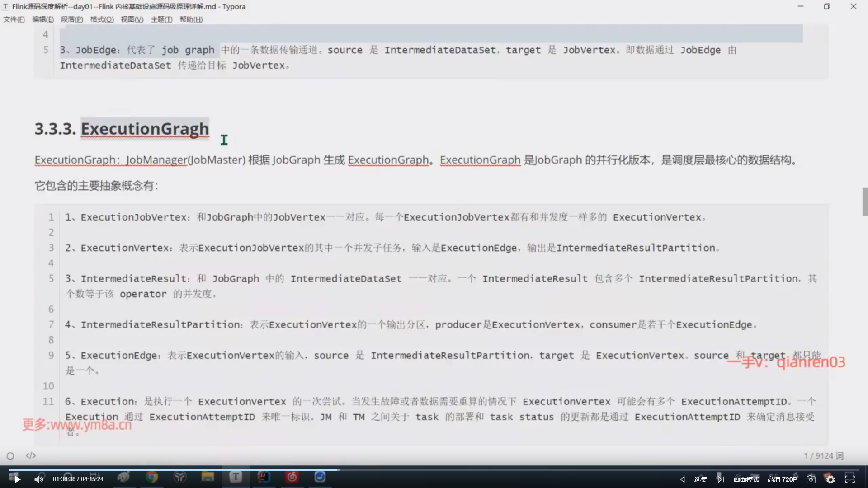Mute the video volume speaker

point(39,479)
